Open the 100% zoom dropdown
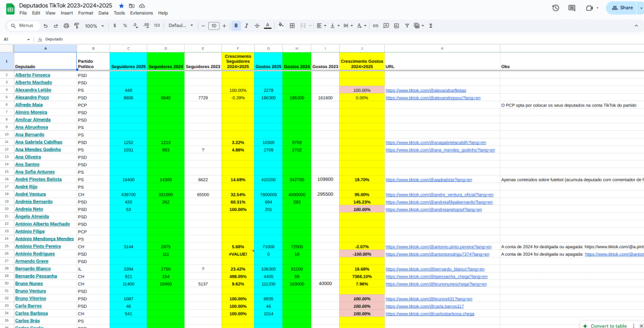 pos(94,26)
